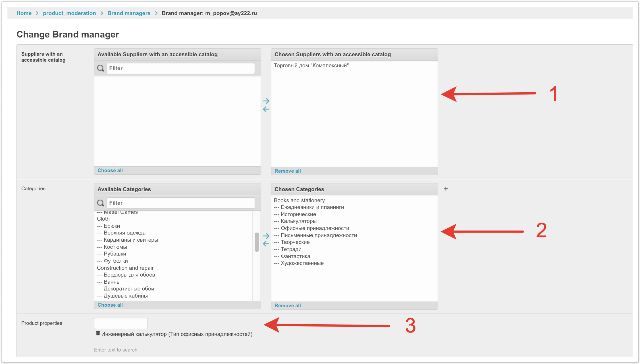
Task: Go to Home breadcrumb
Action: click(24, 13)
